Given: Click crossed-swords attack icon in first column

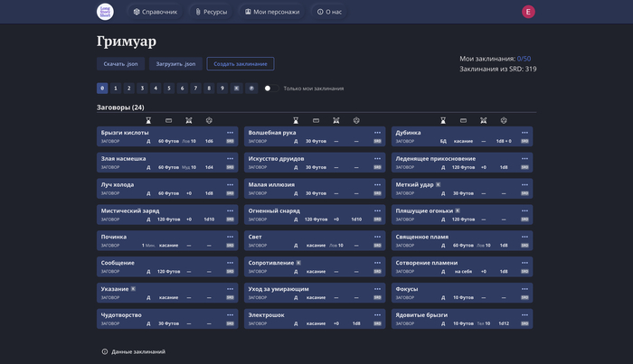Looking at the screenshot, I should click(188, 120).
